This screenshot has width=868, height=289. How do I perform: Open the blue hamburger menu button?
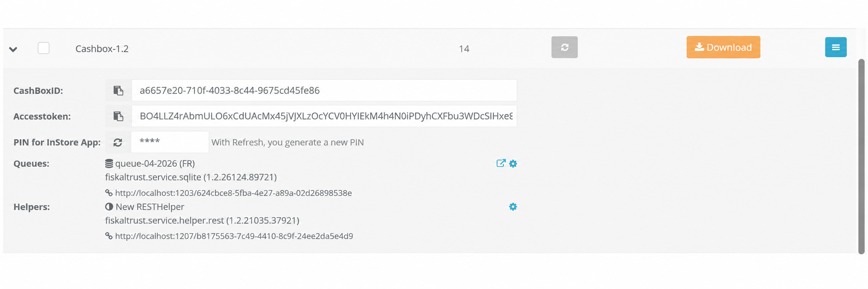point(836,47)
